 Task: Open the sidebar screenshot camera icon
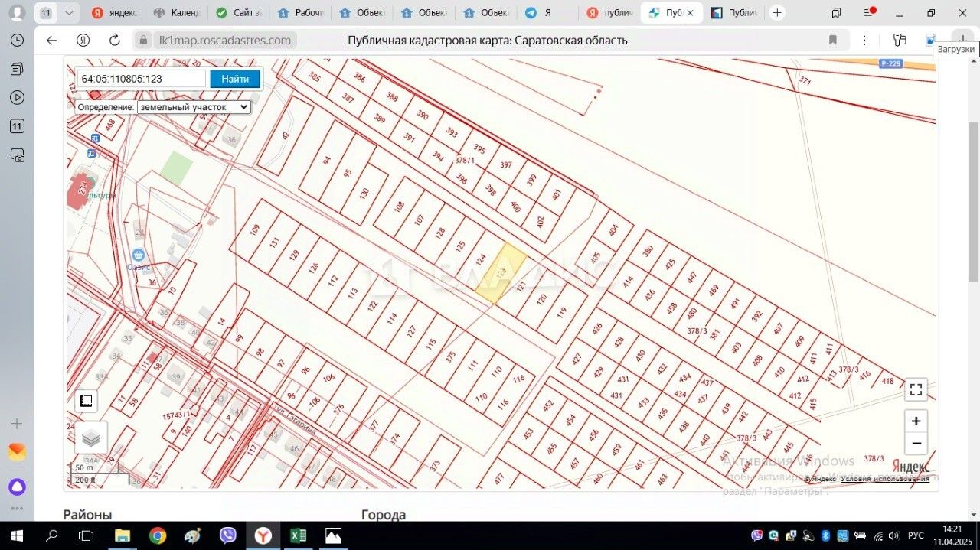click(17, 155)
